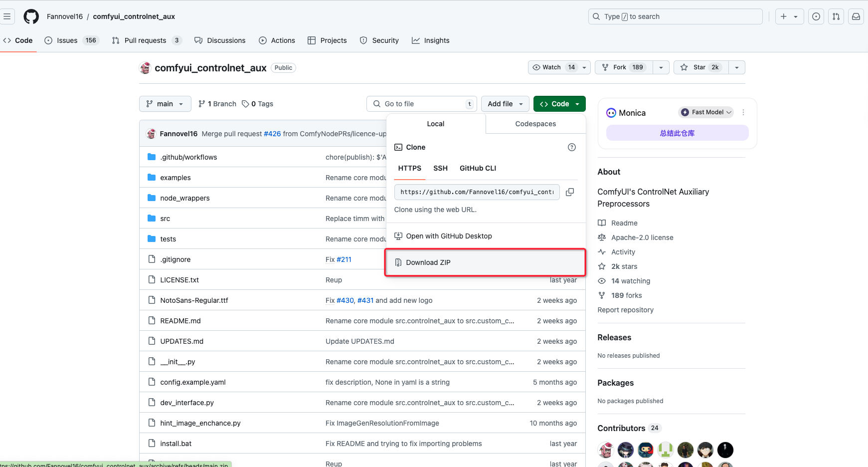Click the Watch button
The width and height of the screenshot is (868, 467).
pyautogui.click(x=559, y=67)
